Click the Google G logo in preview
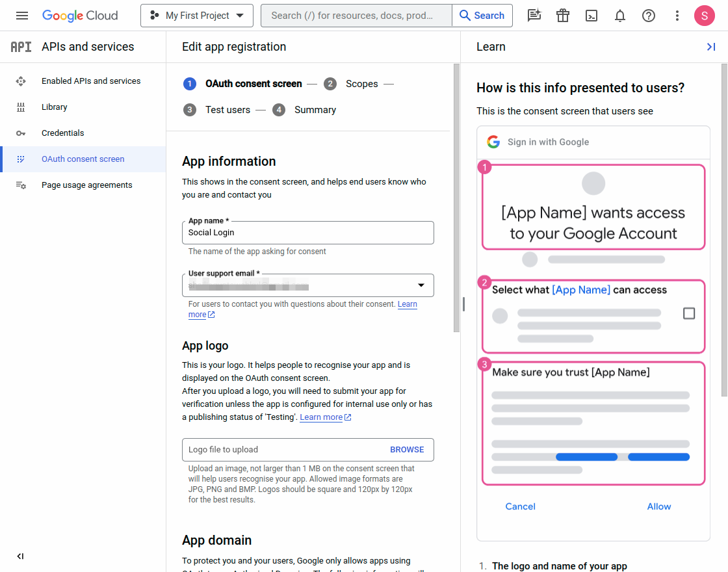The height and width of the screenshot is (572, 728). pos(493,142)
